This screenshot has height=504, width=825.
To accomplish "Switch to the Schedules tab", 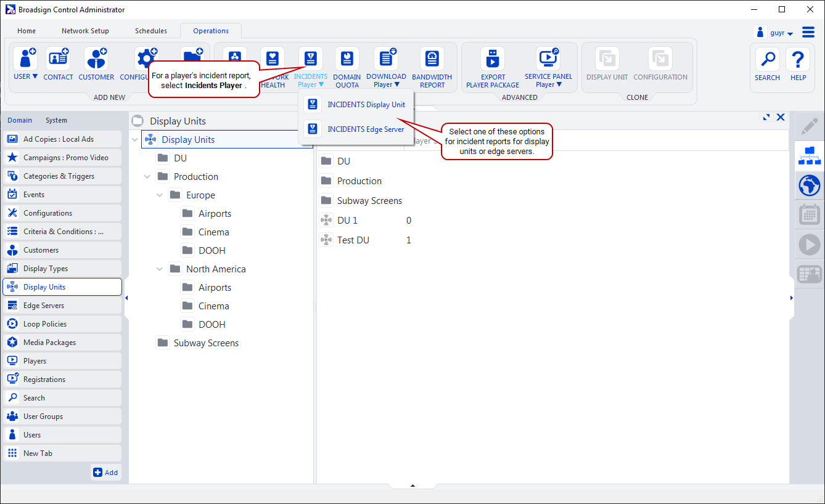I will tap(151, 31).
